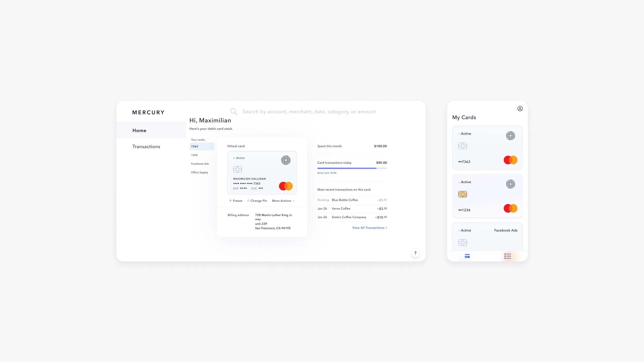Click into the search input field
The image size is (644, 362).
pyautogui.click(x=309, y=112)
